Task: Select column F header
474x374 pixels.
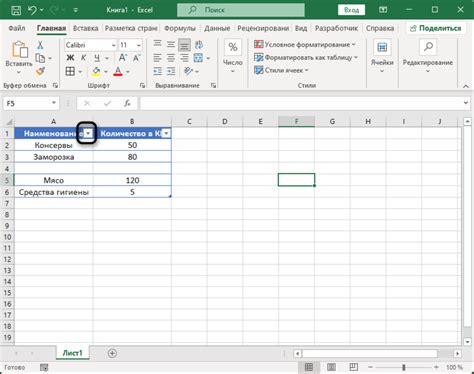Action: point(296,122)
